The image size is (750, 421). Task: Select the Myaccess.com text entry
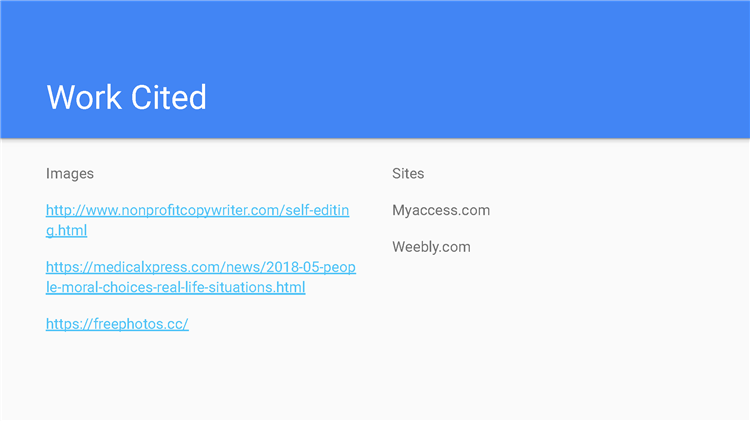point(441,210)
